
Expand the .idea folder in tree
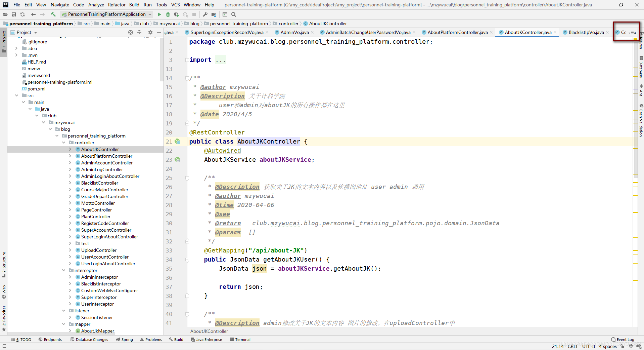coord(16,48)
